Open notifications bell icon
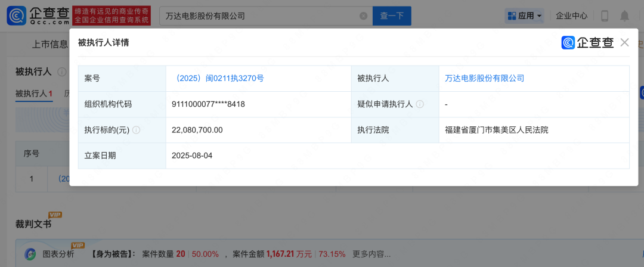644x267 pixels. (x=625, y=16)
